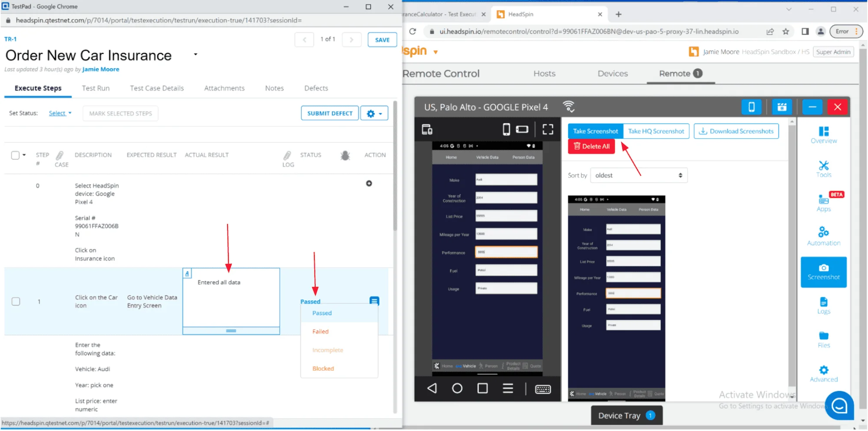The image size is (868, 431).
Task: Click the blue phone icon in device header
Action: point(751,107)
